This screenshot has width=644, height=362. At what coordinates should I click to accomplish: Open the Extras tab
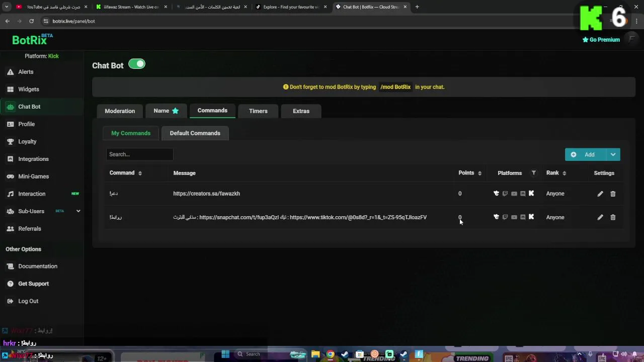point(301,111)
